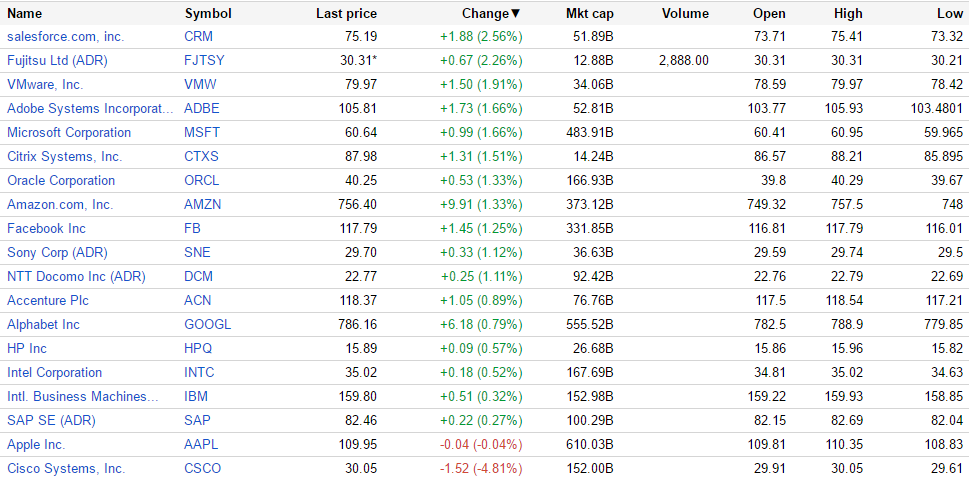Click the CSCO ticker symbol
Screen dimensions: 969x480
click(203, 468)
